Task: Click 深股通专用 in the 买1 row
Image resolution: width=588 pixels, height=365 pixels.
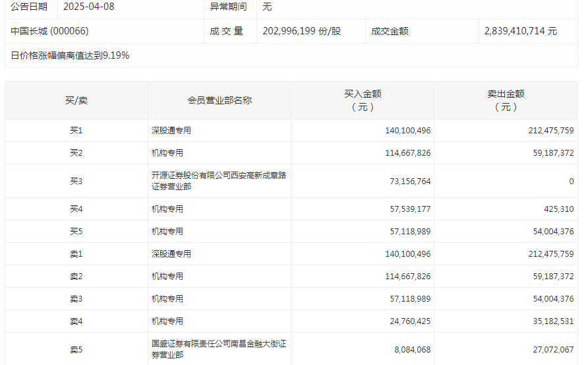Action: tap(171, 131)
